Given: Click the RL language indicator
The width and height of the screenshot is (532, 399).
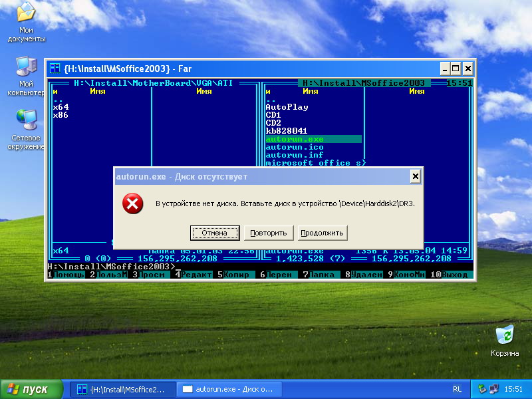Looking at the screenshot, I should pyautogui.click(x=457, y=389).
